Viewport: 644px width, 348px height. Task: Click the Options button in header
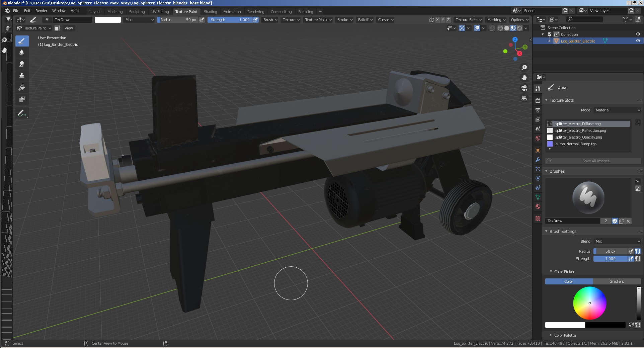pyautogui.click(x=519, y=20)
